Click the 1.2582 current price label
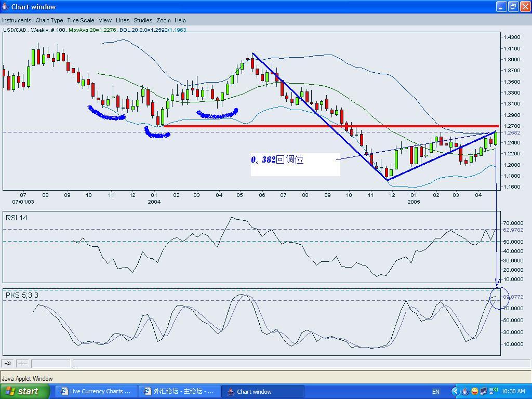Viewport: 532px width, 399px height. click(512, 133)
